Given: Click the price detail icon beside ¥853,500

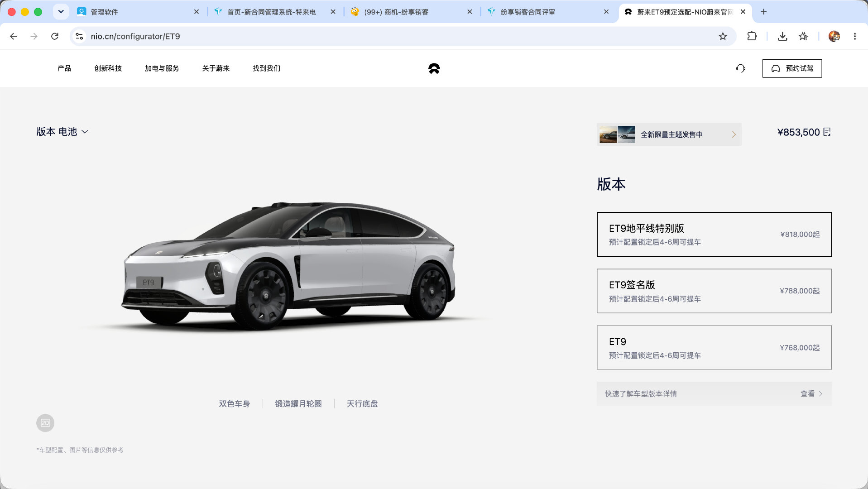Looking at the screenshot, I should (x=827, y=132).
